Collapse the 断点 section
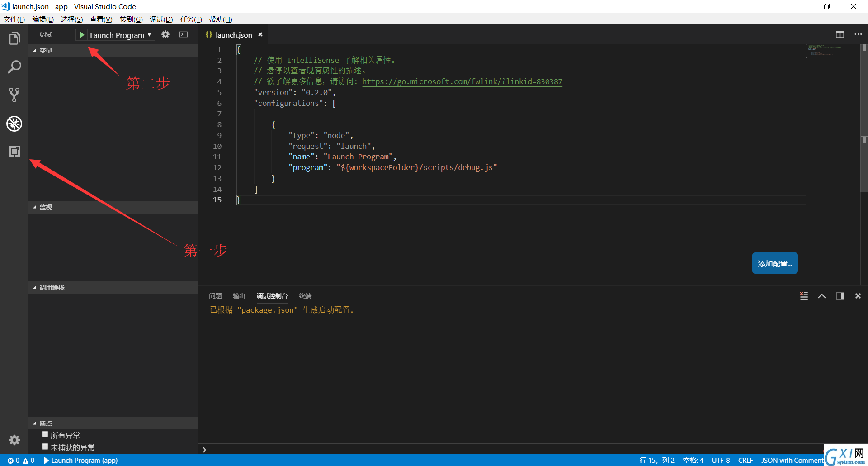Viewport: 868px width, 466px height. tap(113, 423)
